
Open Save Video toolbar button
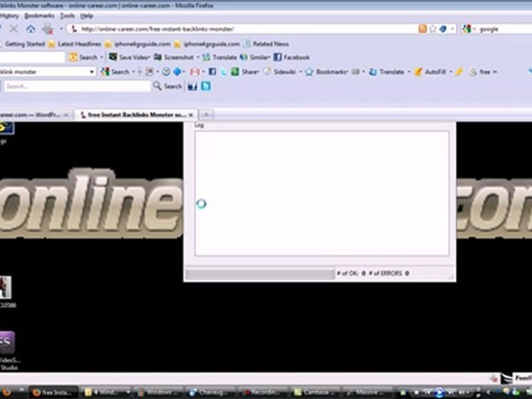click(129, 57)
